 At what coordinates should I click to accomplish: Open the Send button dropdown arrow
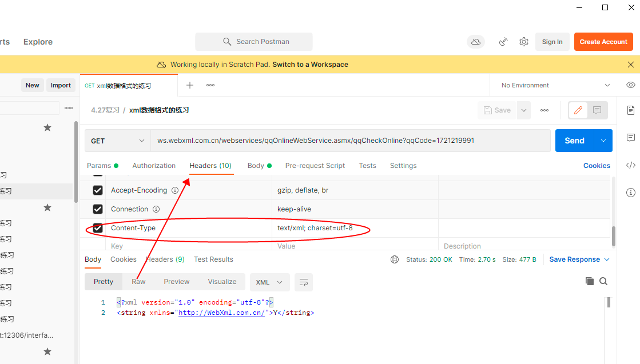(x=603, y=141)
